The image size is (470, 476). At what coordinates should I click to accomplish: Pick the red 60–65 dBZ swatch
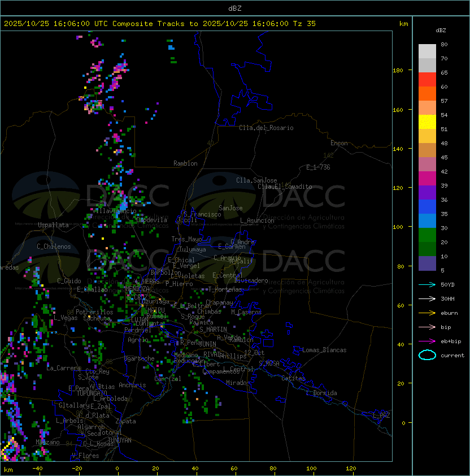[x=427, y=80]
